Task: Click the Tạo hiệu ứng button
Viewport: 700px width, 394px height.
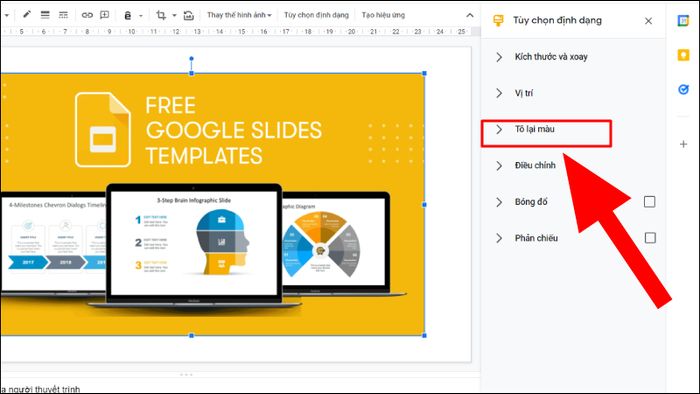Action: [383, 15]
